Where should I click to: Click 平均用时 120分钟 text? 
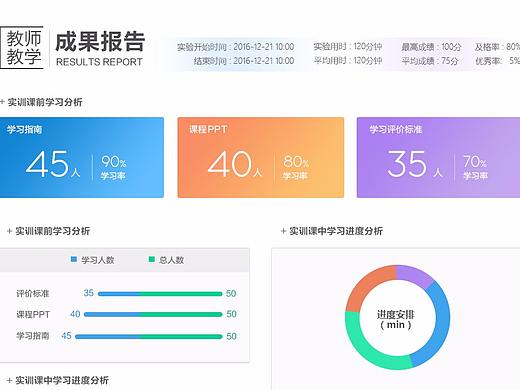(348, 61)
